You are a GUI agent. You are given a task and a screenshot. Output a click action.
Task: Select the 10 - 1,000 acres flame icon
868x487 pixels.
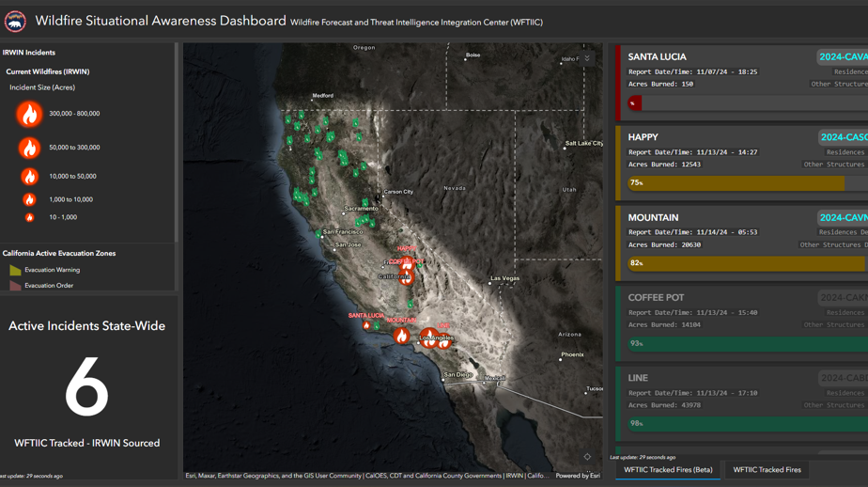click(x=29, y=218)
